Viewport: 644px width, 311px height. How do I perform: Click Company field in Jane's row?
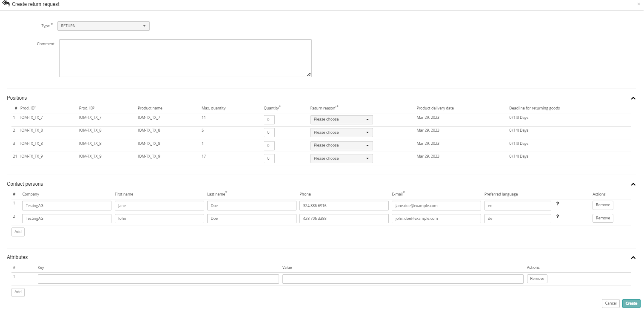point(67,205)
